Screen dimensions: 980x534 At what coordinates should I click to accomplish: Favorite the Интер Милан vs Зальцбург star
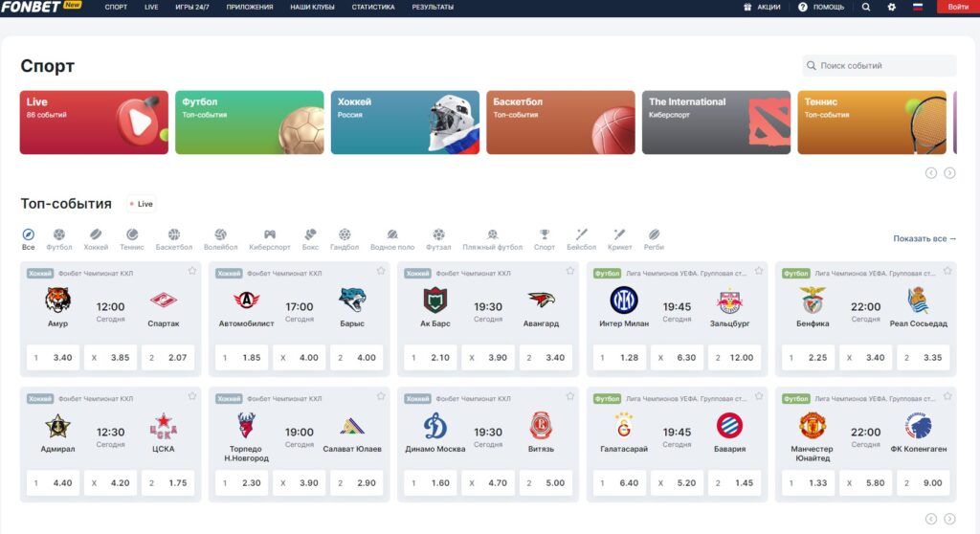coord(759,271)
